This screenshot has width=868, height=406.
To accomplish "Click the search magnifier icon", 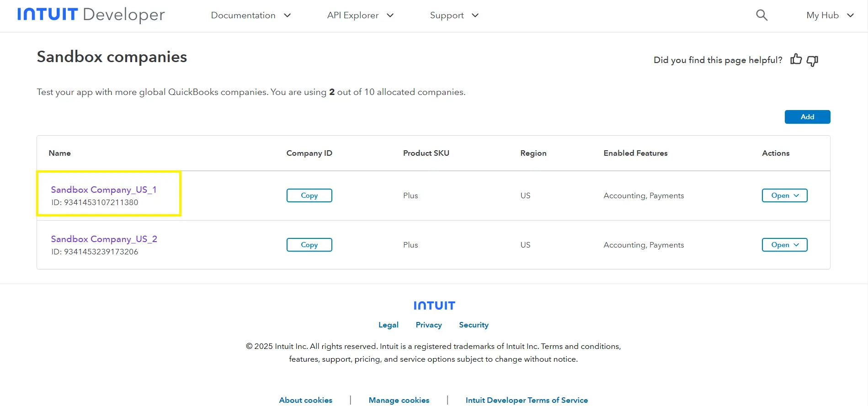I will pos(761,15).
